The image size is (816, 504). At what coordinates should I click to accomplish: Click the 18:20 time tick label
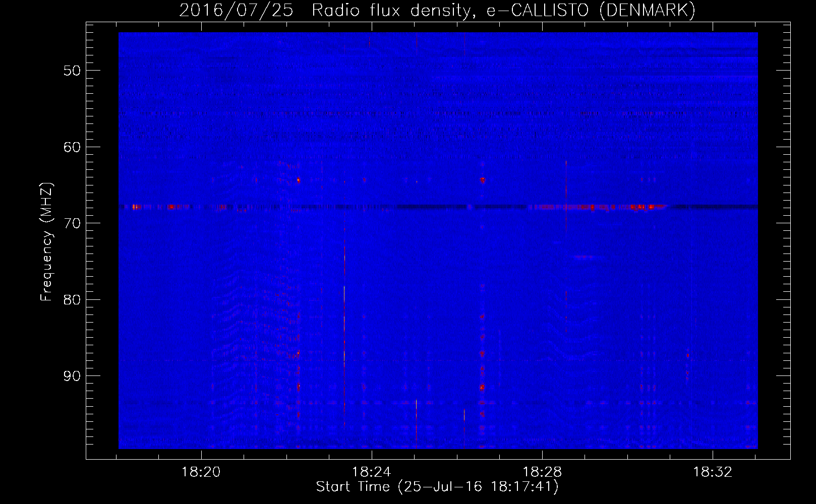point(201,472)
